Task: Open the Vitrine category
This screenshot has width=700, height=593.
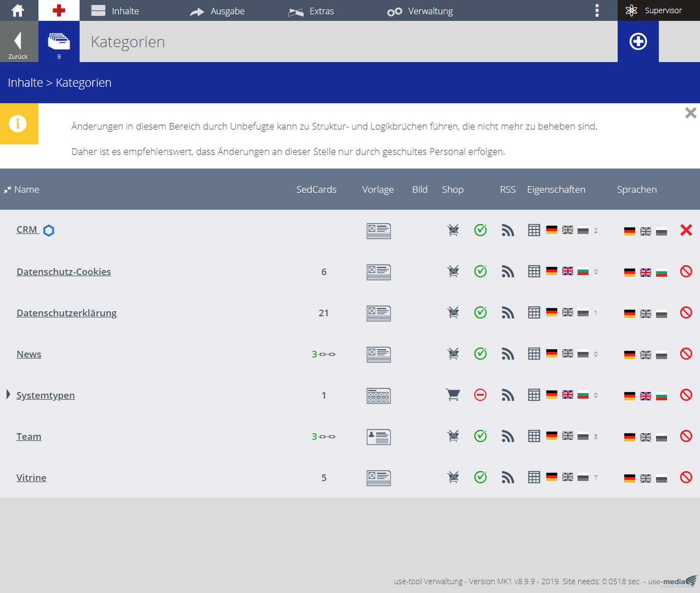Action: coord(31,477)
